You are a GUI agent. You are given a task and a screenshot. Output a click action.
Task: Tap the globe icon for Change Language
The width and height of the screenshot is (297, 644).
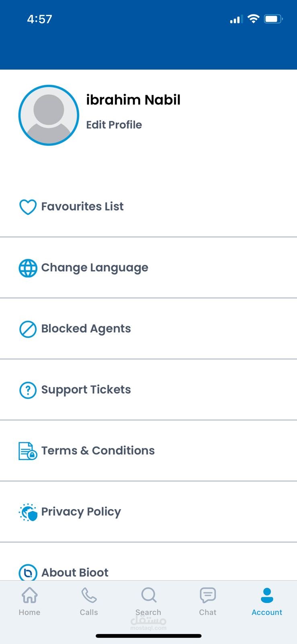tap(28, 268)
